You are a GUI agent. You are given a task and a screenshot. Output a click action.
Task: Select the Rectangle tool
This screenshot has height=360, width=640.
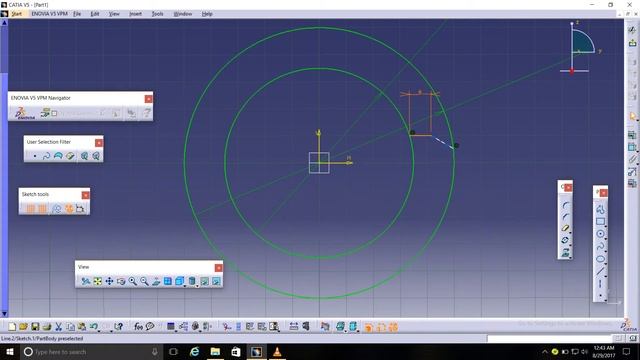pos(600,222)
